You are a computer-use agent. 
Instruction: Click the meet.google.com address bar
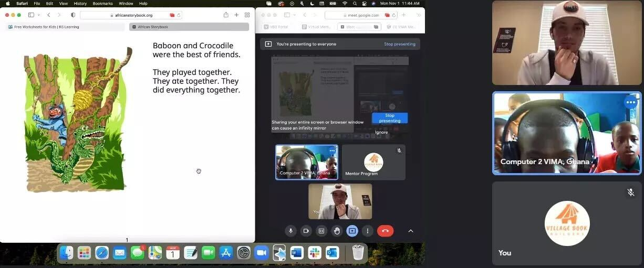pos(362,15)
